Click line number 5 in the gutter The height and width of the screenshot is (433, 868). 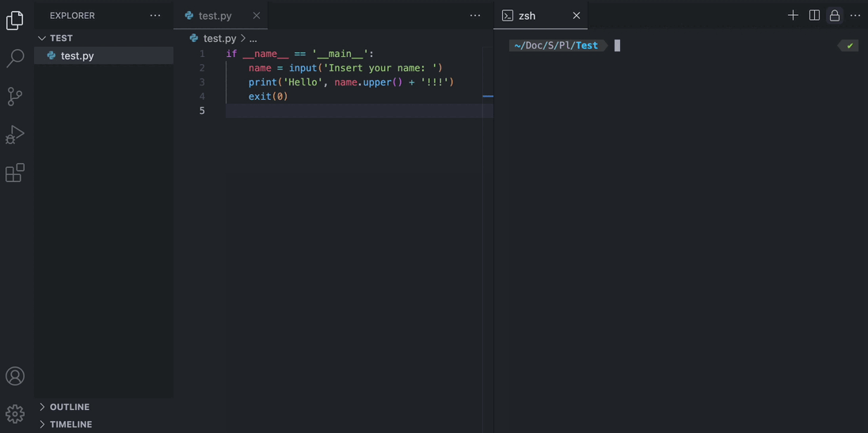(x=202, y=111)
